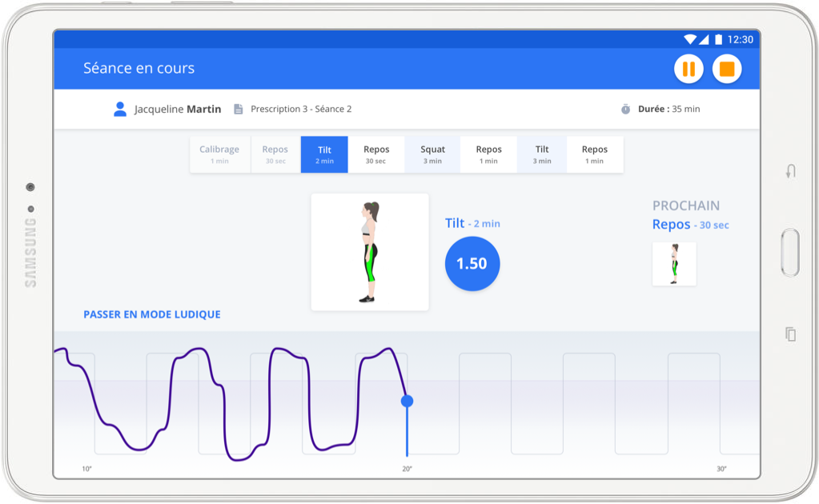Click the prescription document icon
Viewport: 819px width, 504px height.
(239, 109)
